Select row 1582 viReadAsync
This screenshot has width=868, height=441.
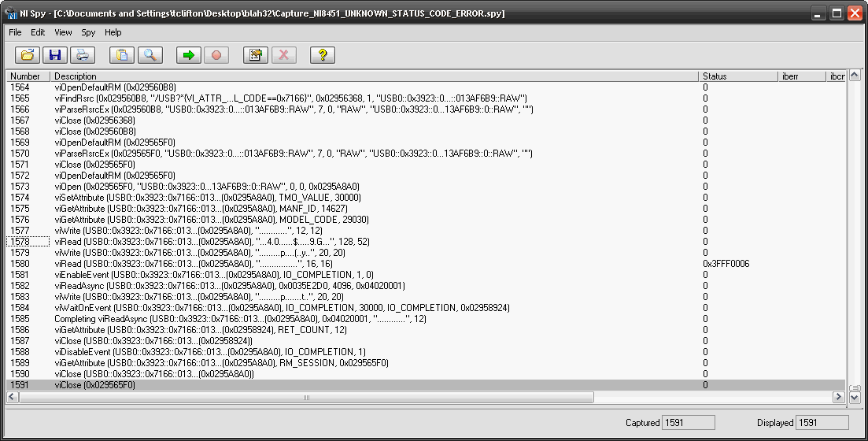[426, 286]
